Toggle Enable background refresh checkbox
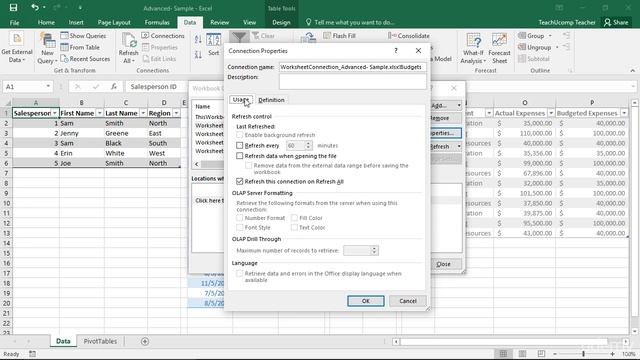640x360 pixels. [x=240, y=135]
